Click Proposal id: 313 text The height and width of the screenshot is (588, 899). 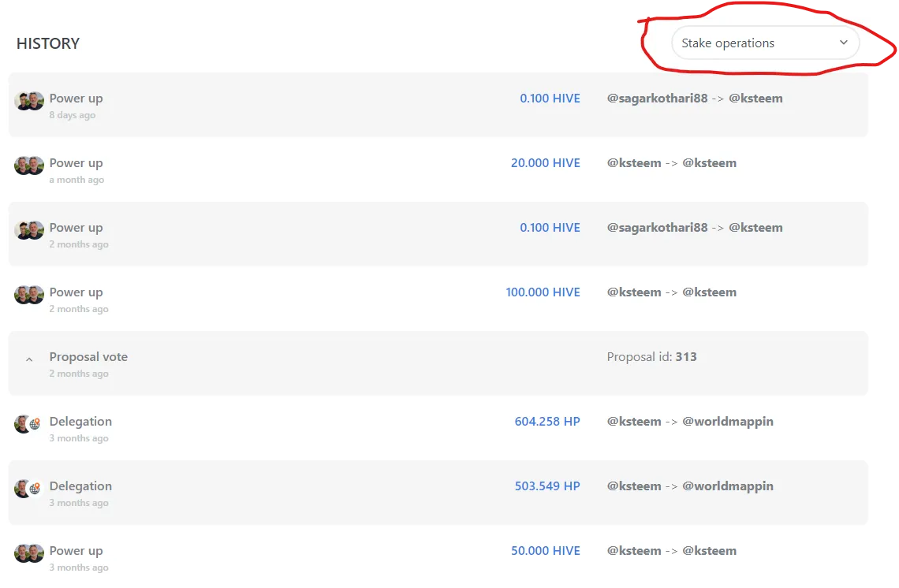tap(652, 357)
